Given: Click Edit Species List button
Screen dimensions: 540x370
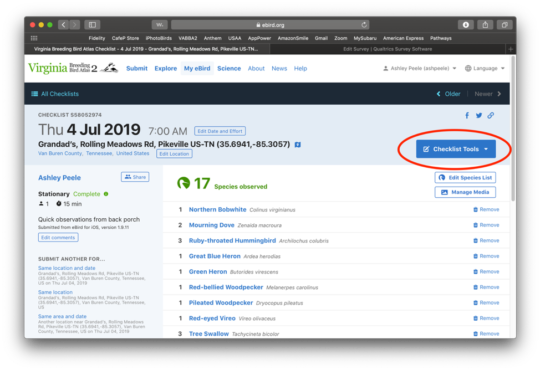Looking at the screenshot, I should pos(465,177).
